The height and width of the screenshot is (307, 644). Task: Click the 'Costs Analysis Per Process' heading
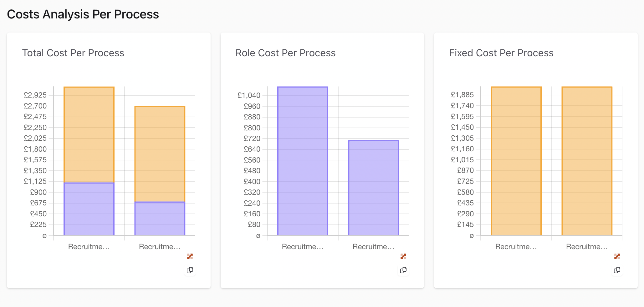pyautogui.click(x=83, y=14)
